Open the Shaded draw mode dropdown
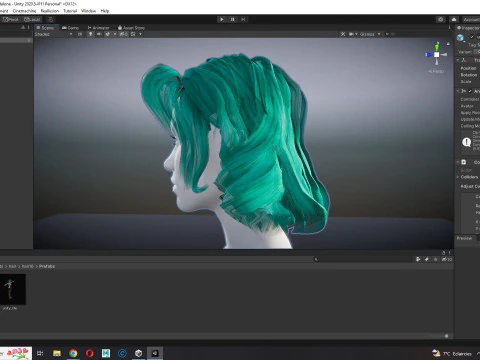480x360 pixels. [53, 34]
